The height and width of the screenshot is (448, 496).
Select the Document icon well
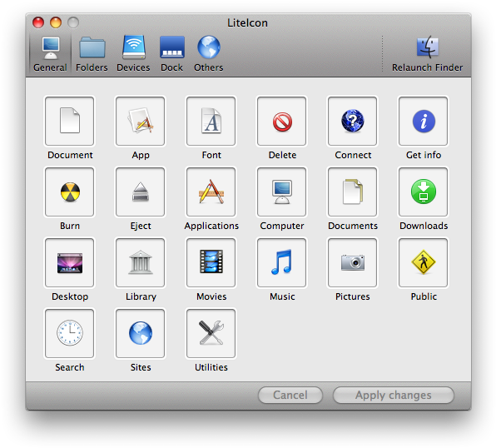pos(70,122)
